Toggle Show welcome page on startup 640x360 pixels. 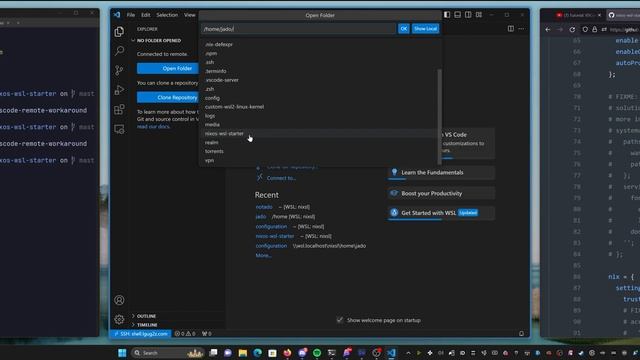[340, 320]
